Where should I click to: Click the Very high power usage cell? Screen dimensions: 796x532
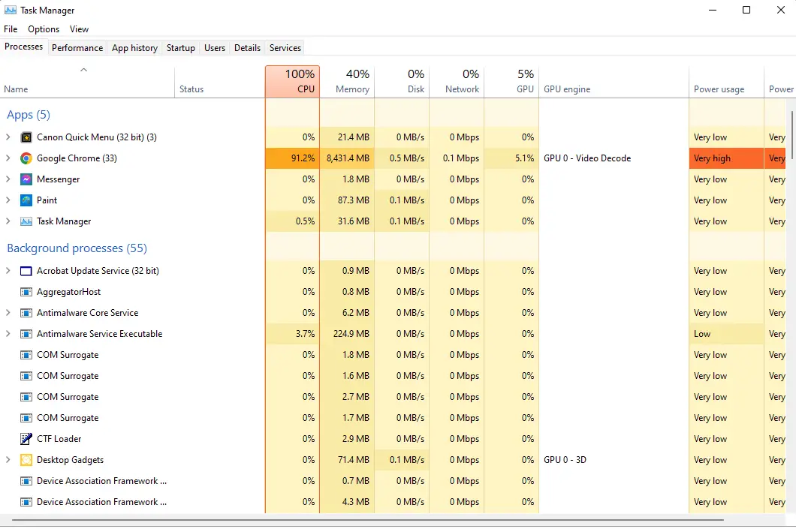click(x=726, y=158)
